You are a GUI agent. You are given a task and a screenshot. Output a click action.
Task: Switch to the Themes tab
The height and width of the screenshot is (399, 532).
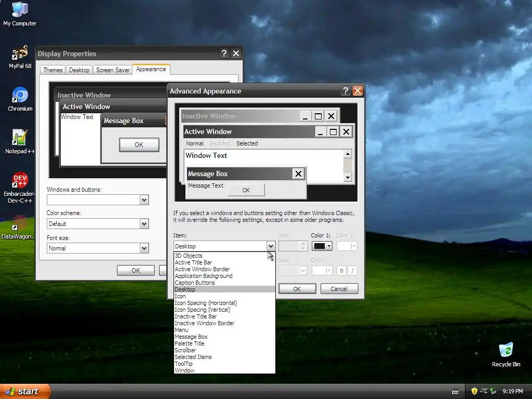pos(52,70)
